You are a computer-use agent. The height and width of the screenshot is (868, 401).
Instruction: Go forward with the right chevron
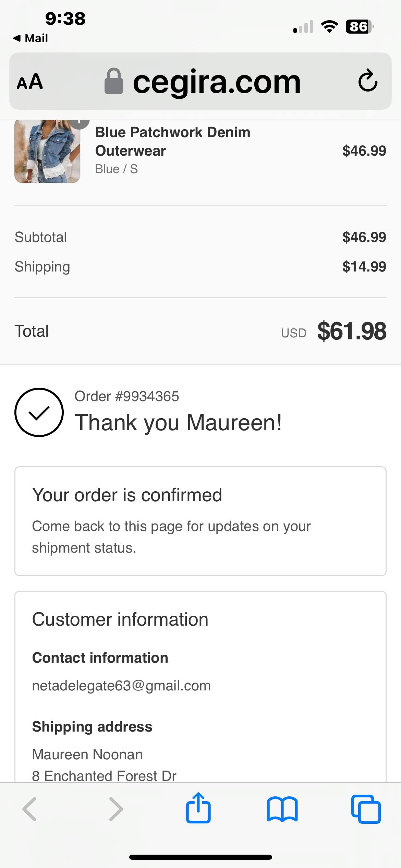click(116, 809)
